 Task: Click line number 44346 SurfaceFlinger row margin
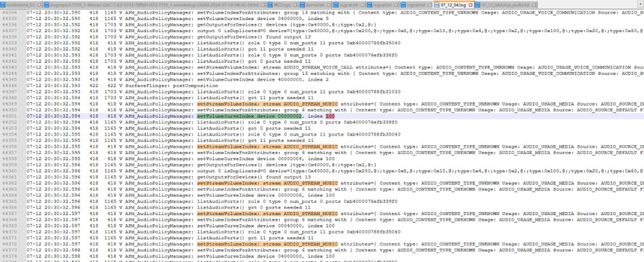coord(9,85)
